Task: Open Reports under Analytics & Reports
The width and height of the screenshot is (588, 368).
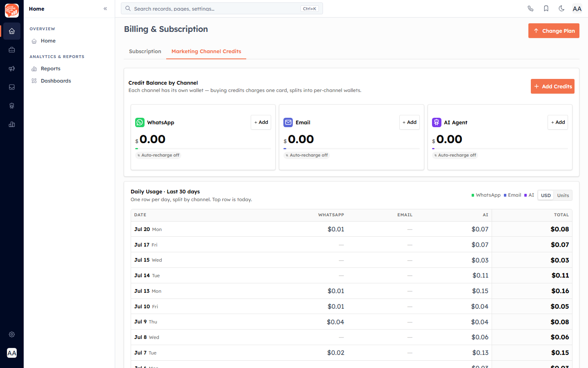Action: [x=51, y=69]
